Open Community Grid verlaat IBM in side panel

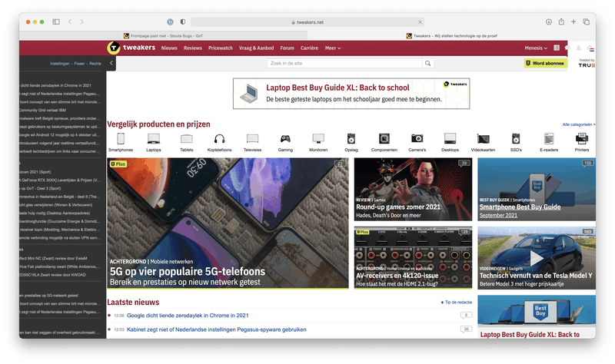[x=42, y=110]
